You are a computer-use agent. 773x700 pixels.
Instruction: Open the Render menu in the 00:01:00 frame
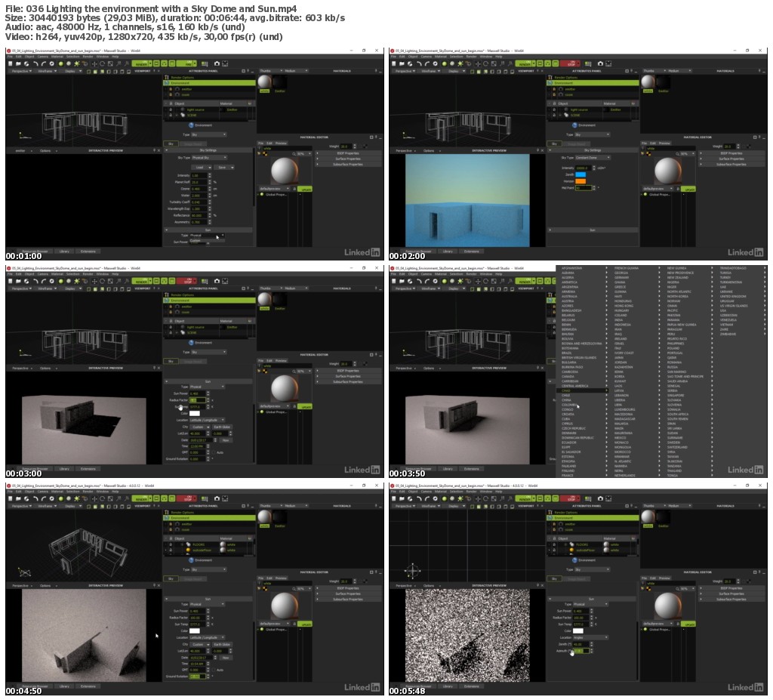[88, 57]
